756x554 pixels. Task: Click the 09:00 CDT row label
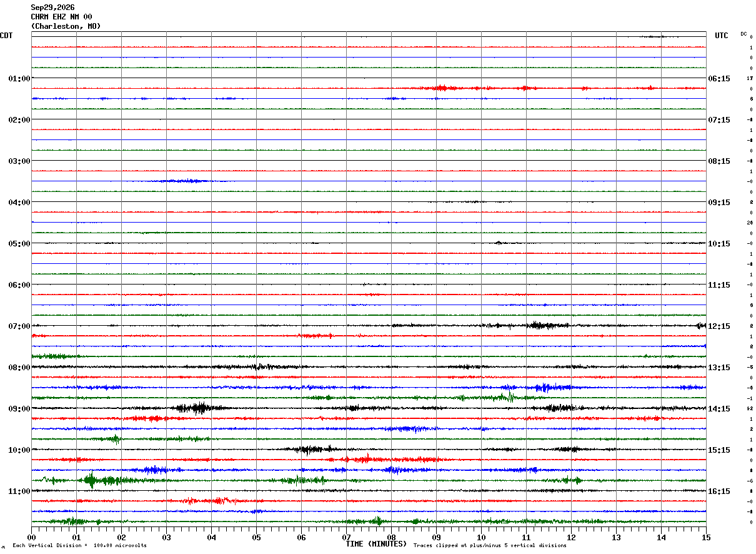[x=19, y=409]
